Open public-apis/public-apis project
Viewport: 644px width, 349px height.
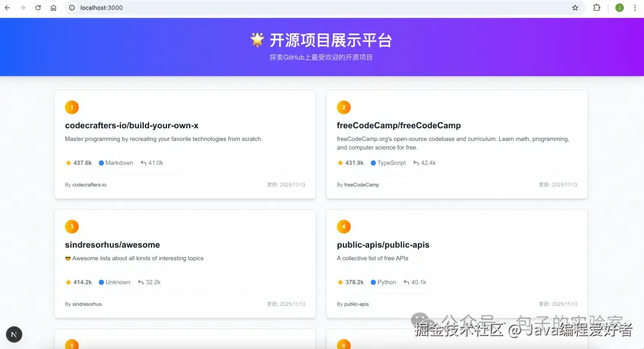pos(383,245)
